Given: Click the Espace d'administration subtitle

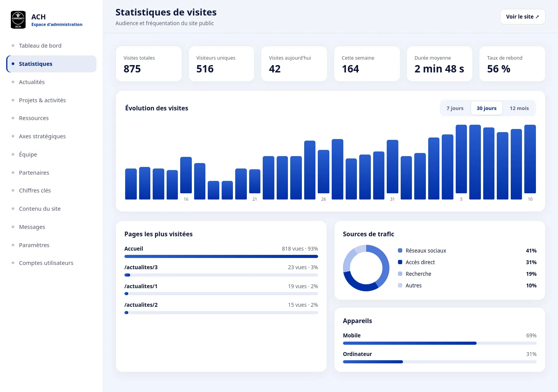Looking at the screenshot, I should (x=57, y=24).
